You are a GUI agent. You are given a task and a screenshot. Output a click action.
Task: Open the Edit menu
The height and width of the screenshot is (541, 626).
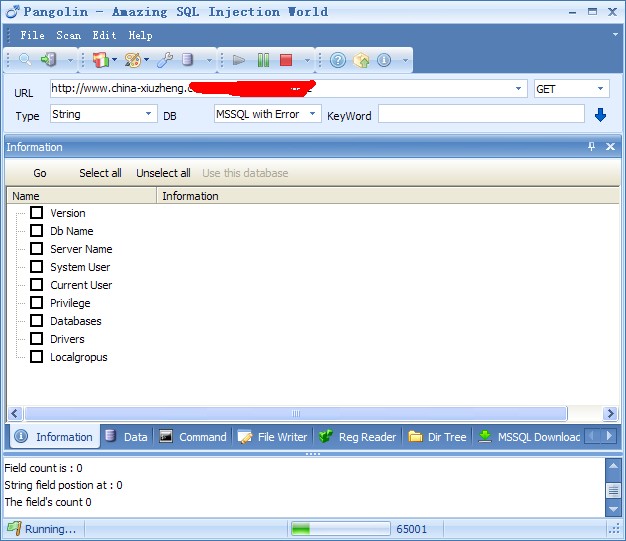pos(104,35)
